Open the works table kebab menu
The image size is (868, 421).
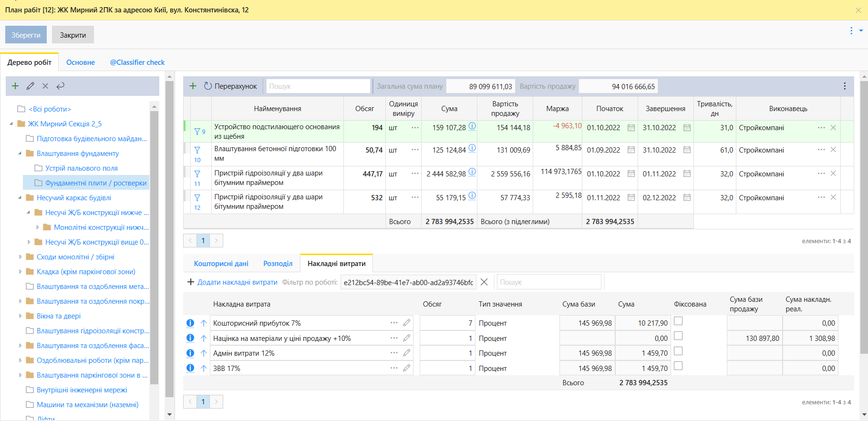click(x=845, y=86)
